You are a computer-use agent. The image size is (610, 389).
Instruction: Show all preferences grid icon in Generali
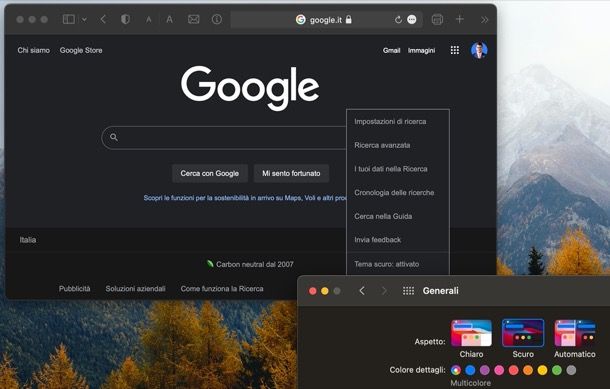click(408, 291)
